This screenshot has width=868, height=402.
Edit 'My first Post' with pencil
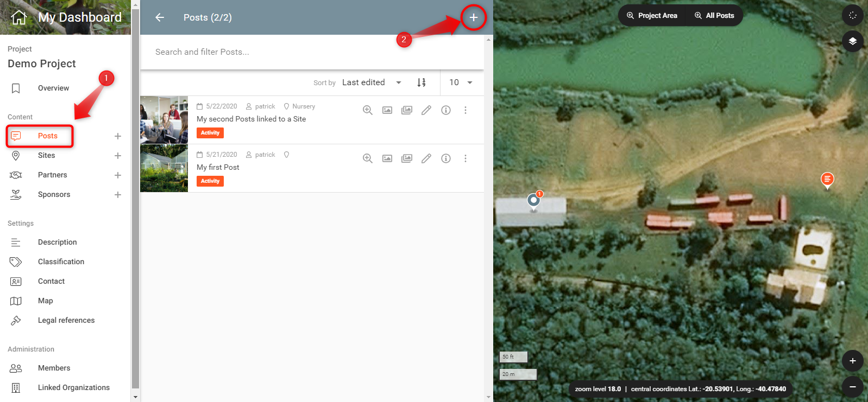coord(426,158)
